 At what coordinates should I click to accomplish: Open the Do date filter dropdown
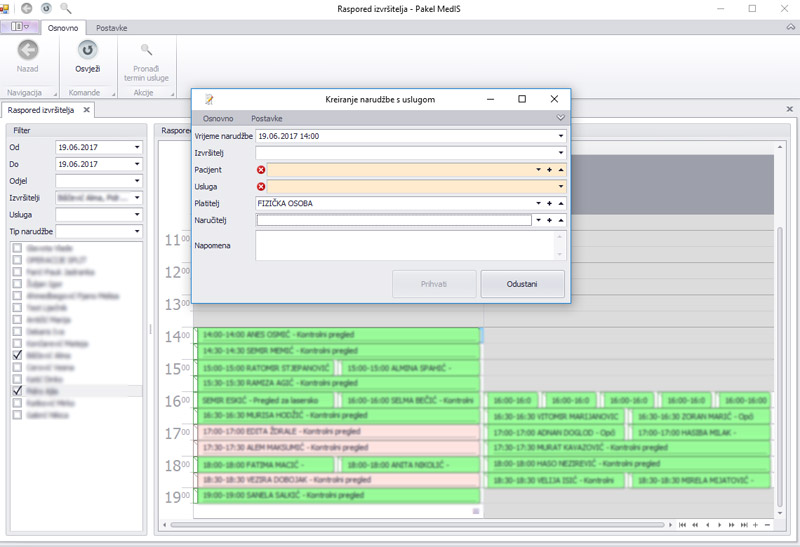(x=137, y=164)
